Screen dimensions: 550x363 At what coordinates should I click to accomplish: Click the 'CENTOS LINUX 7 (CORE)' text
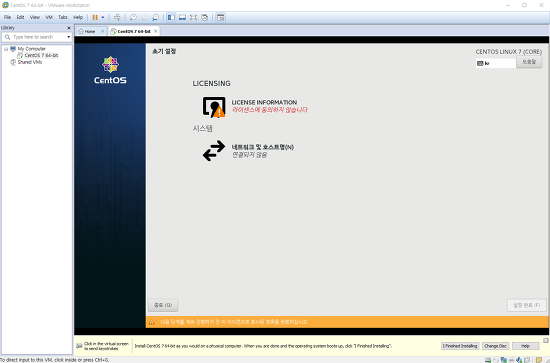[x=509, y=52]
